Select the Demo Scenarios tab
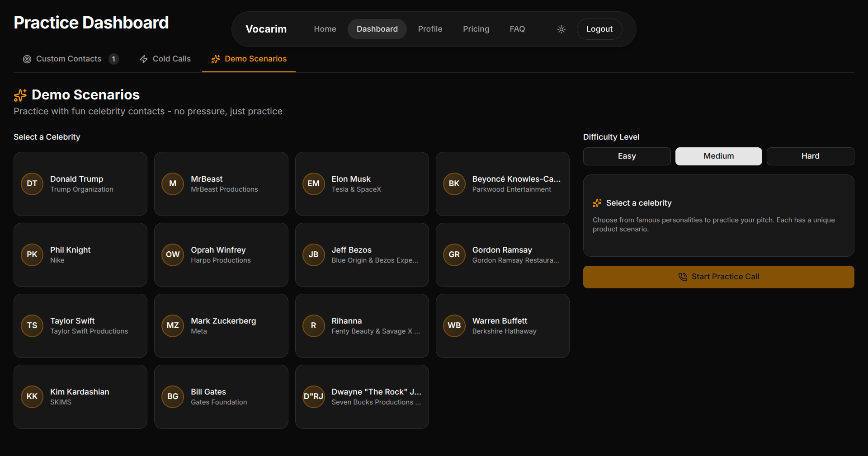Screen dimensions: 868x456 249,59
